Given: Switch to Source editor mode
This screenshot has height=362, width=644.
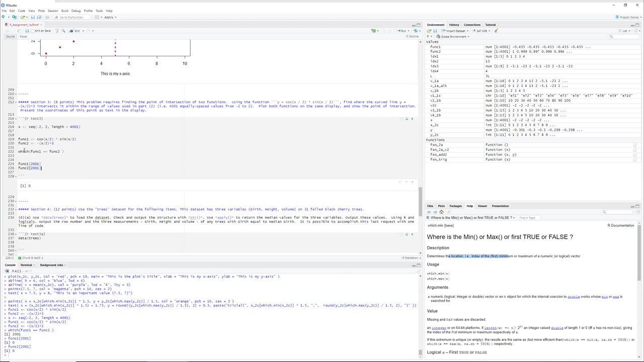Looking at the screenshot, I should pos(10,36).
